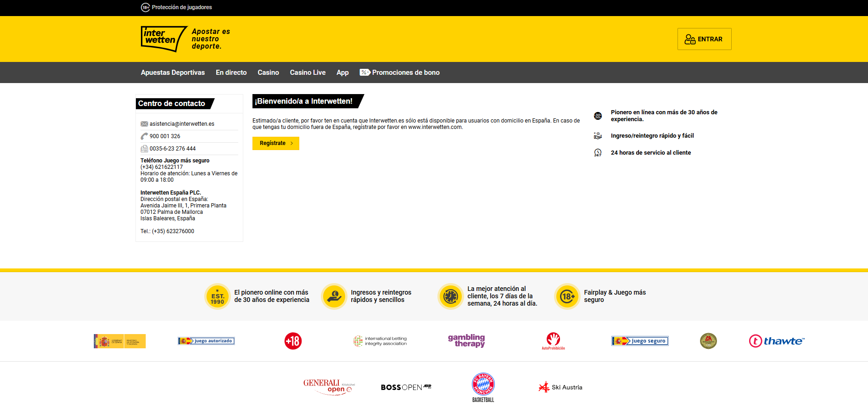The height and width of the screenshot is (413, 868).
Task: Click the juego seguro logo
Action: 640,341
